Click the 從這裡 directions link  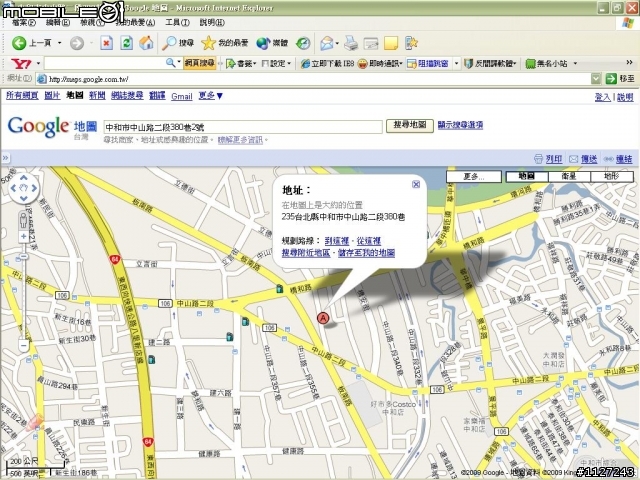(x=369, y=241)
